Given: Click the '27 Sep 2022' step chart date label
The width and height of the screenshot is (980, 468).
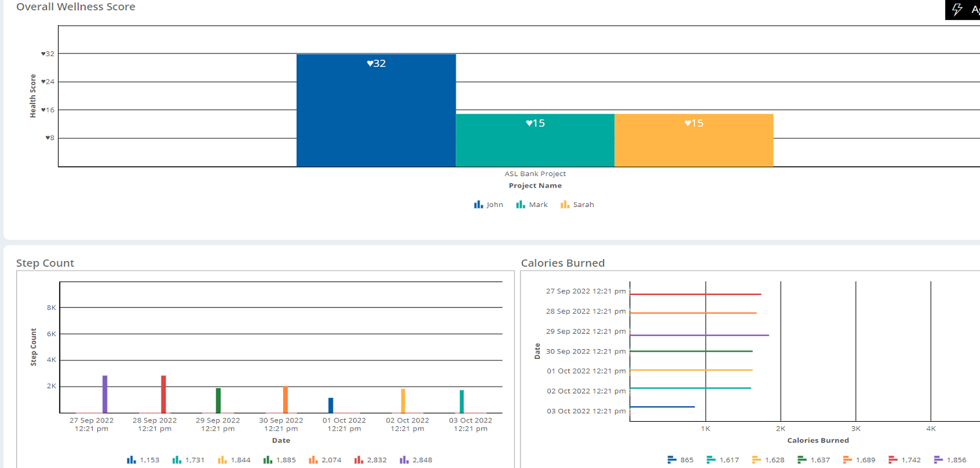Looking at the screenshot, I should [91, 420].
